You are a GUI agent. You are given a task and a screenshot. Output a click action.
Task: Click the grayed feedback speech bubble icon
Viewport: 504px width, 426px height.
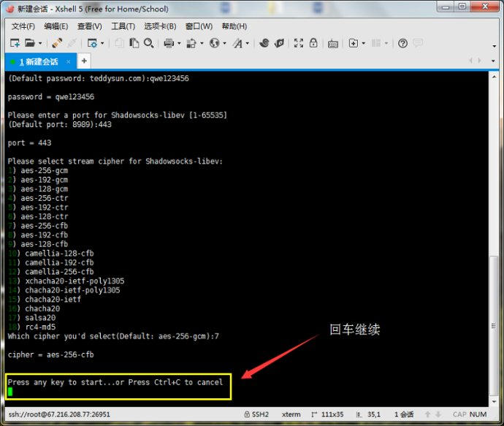tap(418, 43)
